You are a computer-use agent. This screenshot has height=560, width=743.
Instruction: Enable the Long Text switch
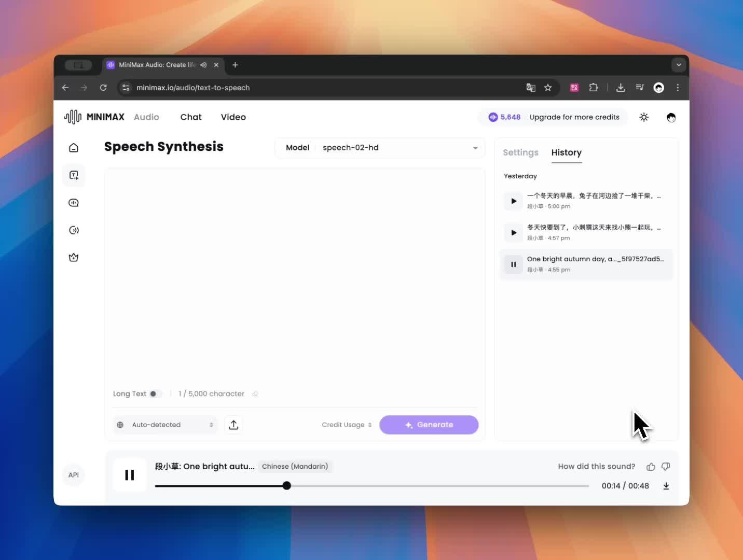pos(154,394)
